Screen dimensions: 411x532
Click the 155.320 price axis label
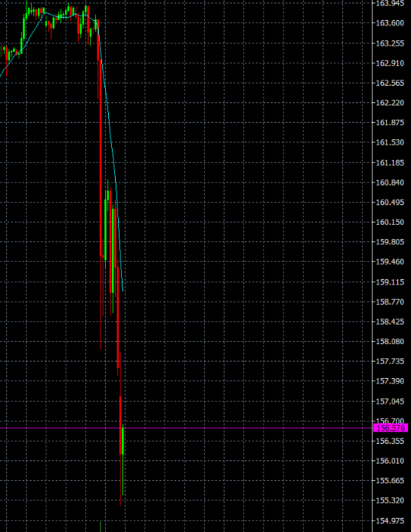[390, 500]
